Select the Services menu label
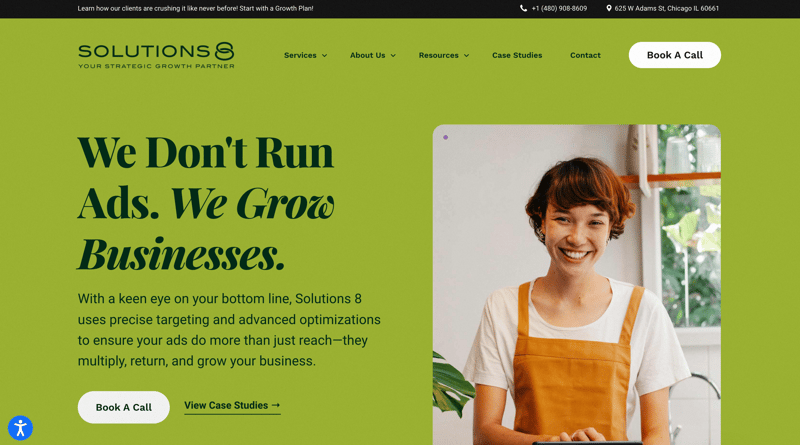This screenshot has height=445, width=800. coord(300,55)
